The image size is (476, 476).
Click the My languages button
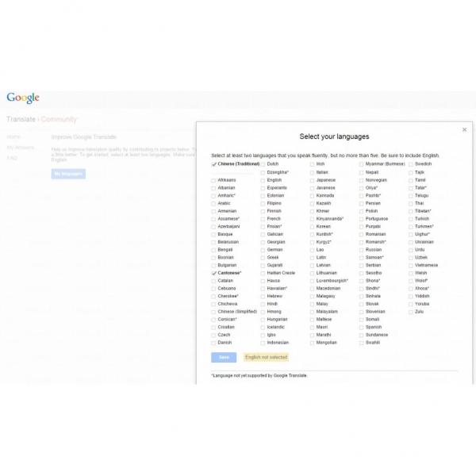tap(68, 174)
